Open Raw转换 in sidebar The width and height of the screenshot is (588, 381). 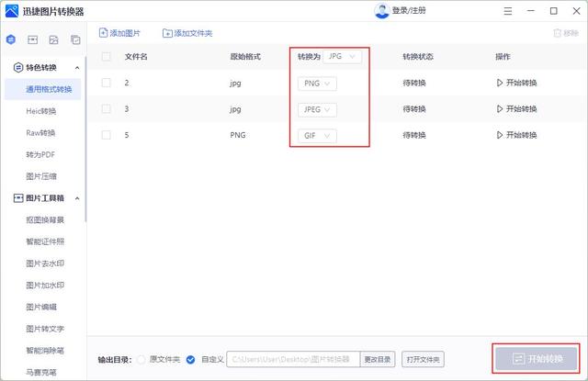pyautogui.click(x=40, y=132)
